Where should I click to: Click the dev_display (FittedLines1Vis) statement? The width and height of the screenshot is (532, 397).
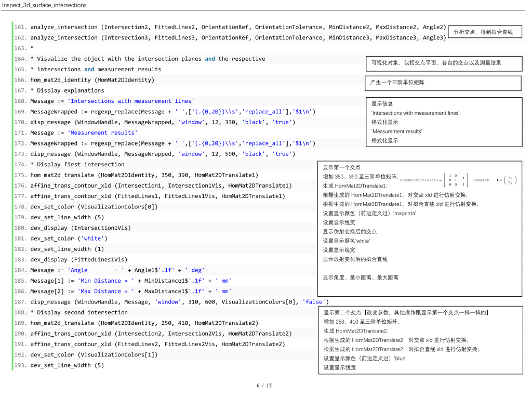[x=78, y=259]
